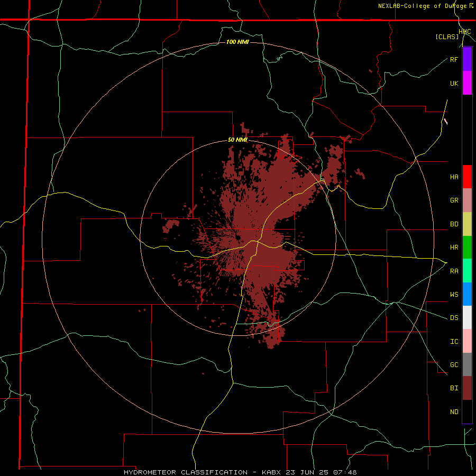The width and height of the screenshot is (476, 476).
Task: Click the '50 NMI' range ring label
Action: pyautogui.click(x=237, y=140)
